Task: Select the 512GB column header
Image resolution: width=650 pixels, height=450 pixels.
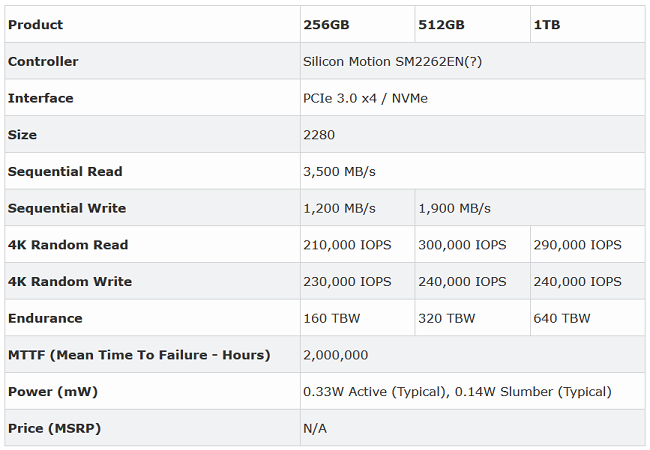Action: [x=440, y=25]
